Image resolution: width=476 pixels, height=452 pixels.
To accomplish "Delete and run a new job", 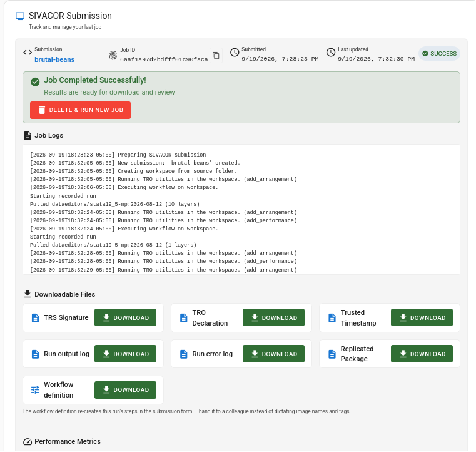I will click(x=81, y=110).
